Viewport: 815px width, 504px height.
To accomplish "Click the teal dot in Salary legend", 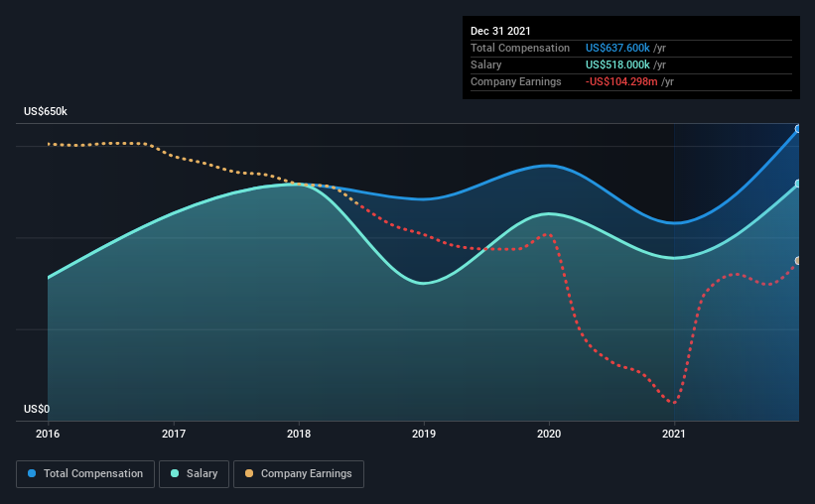I will coord(175,473).
